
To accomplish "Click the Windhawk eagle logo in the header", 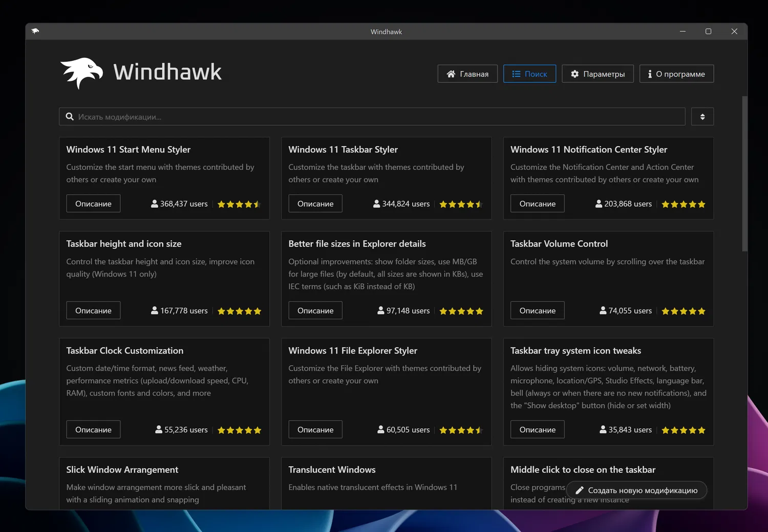I will (81, 73).
